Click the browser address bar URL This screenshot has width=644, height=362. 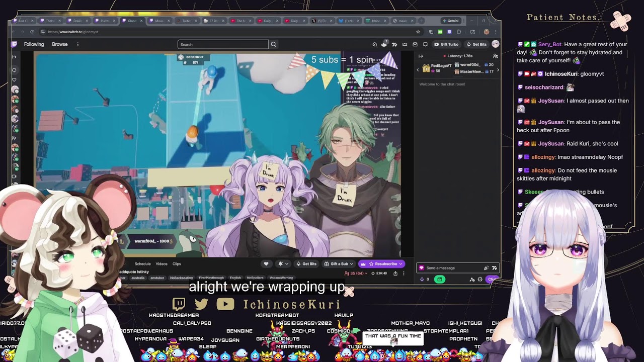coord(73,32)
